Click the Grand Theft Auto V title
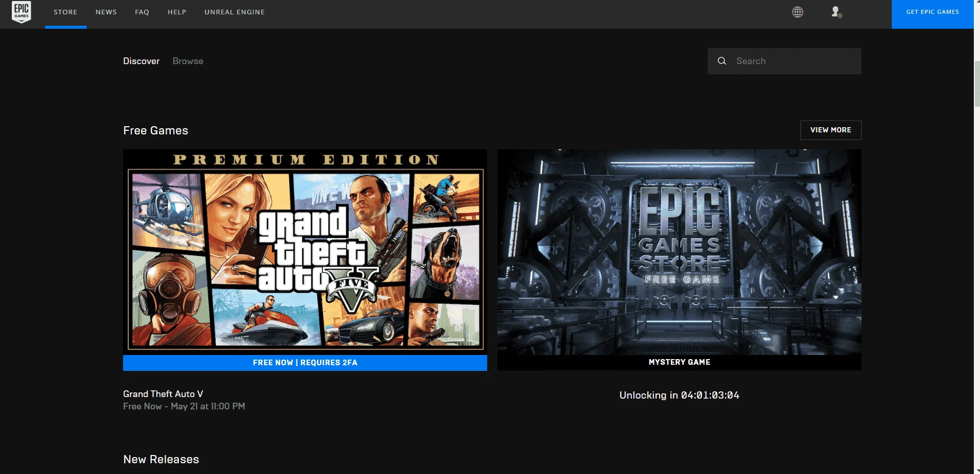This screenshot has height=474, width=980. (x=163, y=394)
